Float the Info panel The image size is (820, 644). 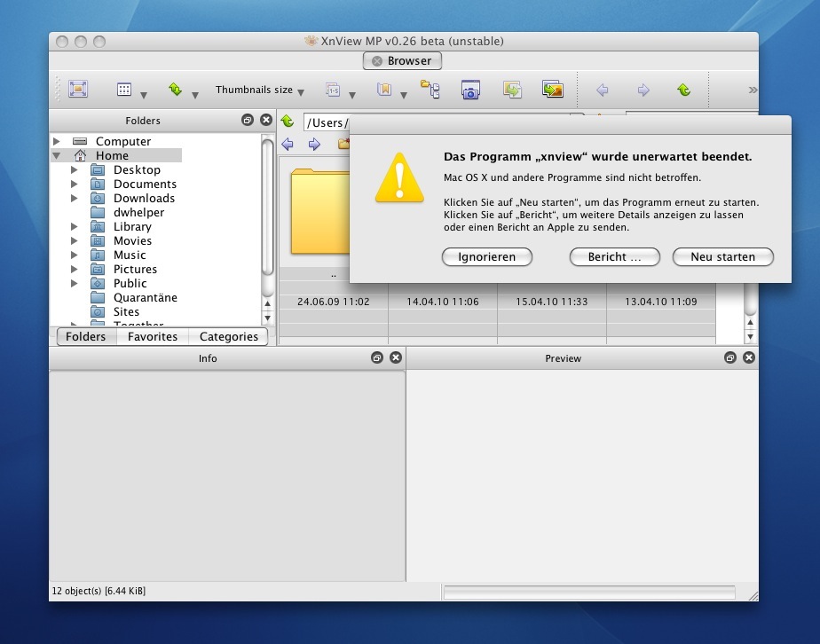377,357
